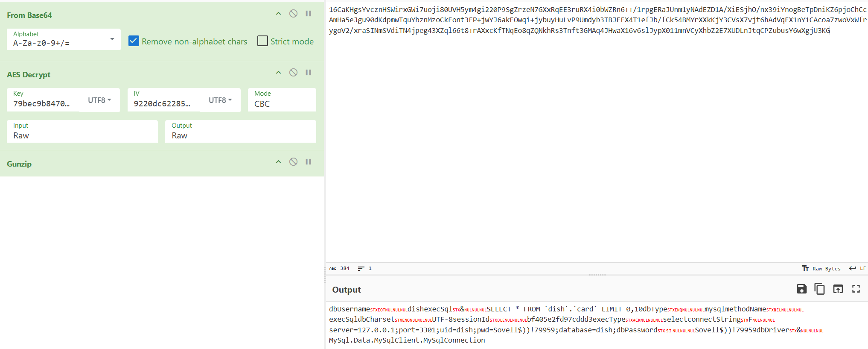The width and height of the screenshot is (868, 349).
Task: Disable the From Base64 operation
Action: coord(293,14)
